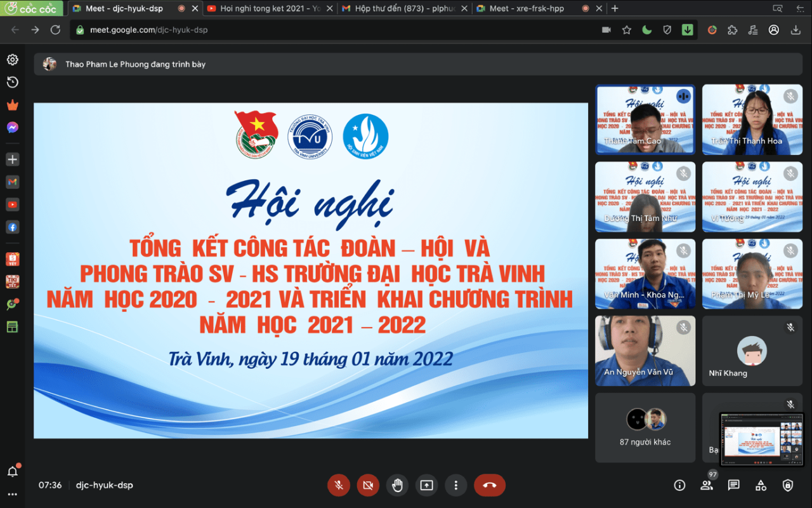Open the Meet chat panel
The width and height of the screenshot is (812, 508).
coord(734,485)
